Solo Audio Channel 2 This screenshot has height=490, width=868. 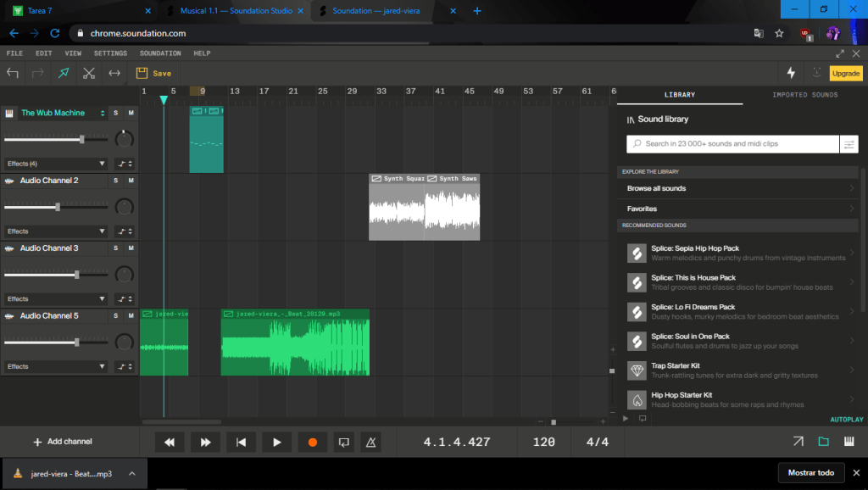click(x=115, y=181)
